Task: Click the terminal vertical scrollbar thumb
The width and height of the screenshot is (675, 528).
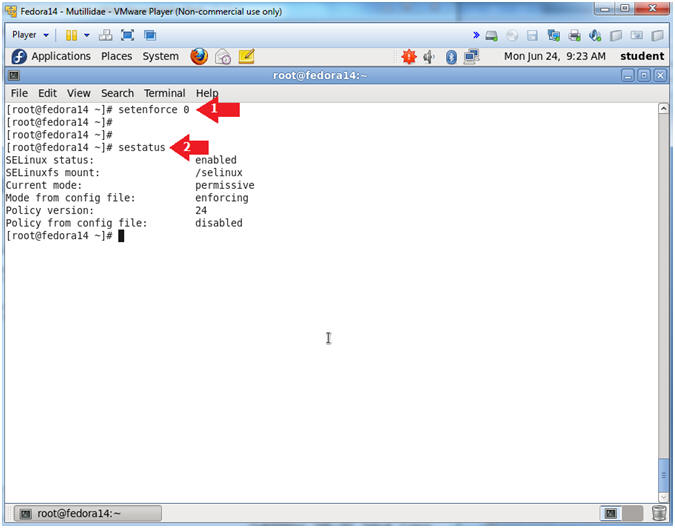Action: click(x=663, y=475)
